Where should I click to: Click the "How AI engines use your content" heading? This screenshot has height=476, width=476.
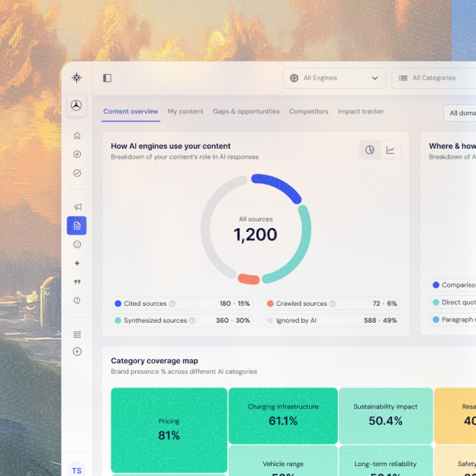click(x=171, y=146)
